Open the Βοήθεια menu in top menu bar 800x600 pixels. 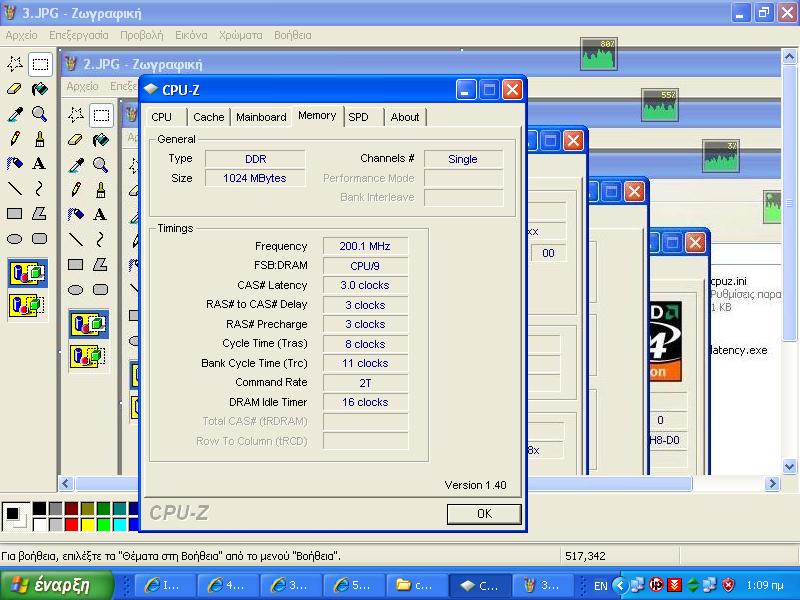[293, 35]
